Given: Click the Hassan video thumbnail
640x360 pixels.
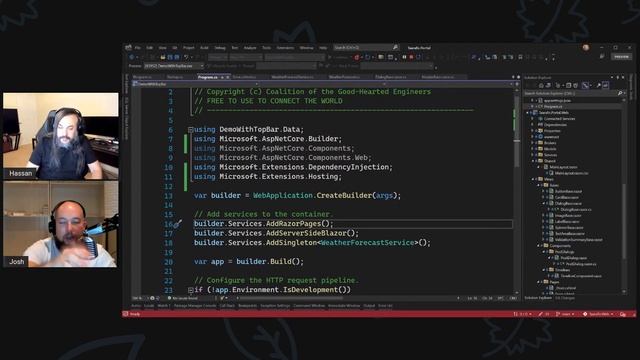Looking at the screenshot, I should click(61, 136).
